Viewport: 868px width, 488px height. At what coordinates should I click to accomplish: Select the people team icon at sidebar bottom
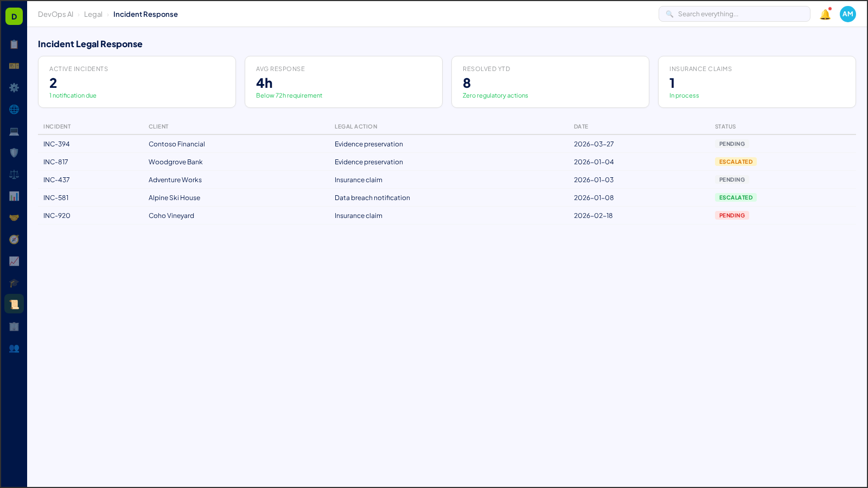[x=14, y=349]
